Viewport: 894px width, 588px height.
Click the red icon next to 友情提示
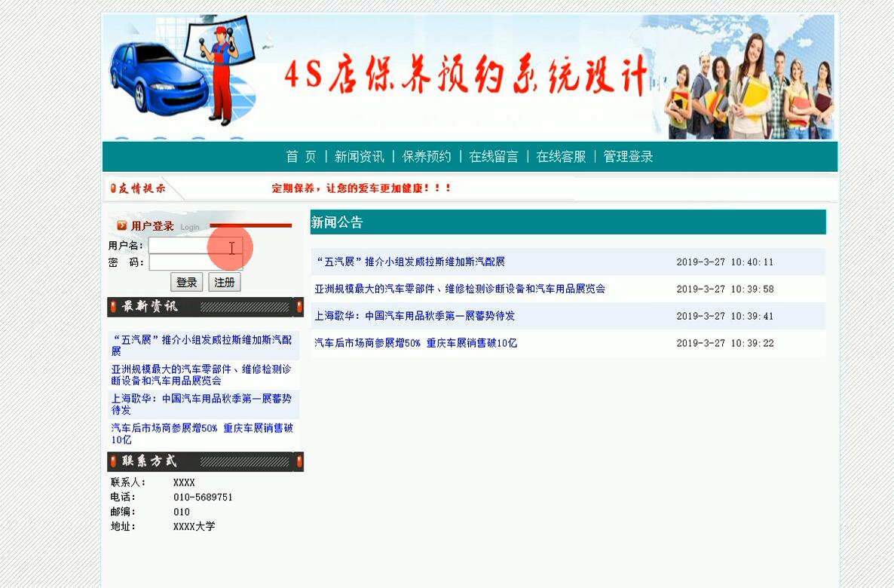(x=113, y=188)
